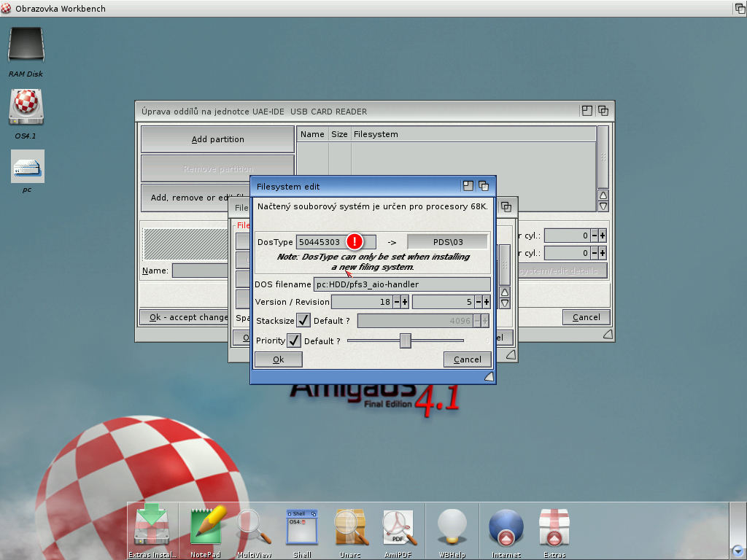Click the Priority slider knob
747x560 pixels.
pos(406,341)
